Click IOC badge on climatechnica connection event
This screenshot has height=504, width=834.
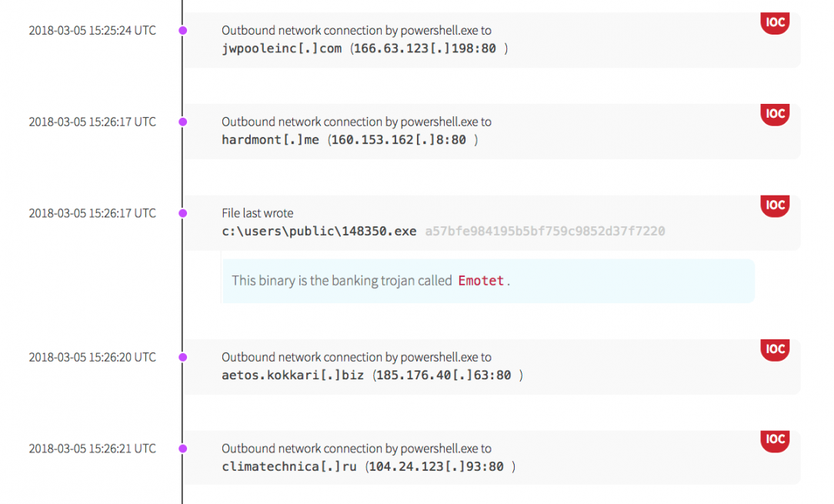[x=776, y=440]
